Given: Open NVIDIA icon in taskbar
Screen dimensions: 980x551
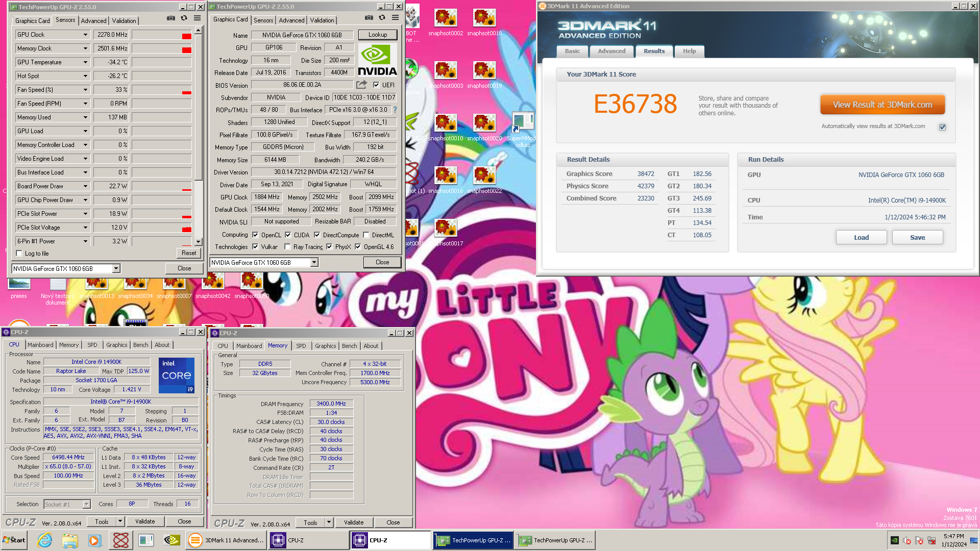Looking at the screenshot, I should tap(172, 540).
